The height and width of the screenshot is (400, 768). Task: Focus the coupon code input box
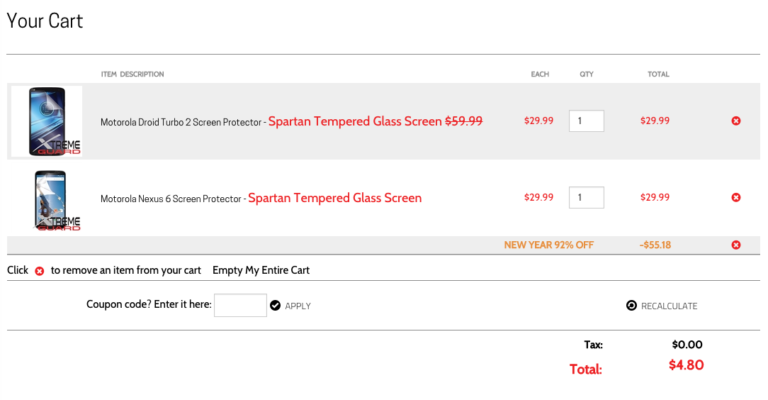[x=240, y=305]
